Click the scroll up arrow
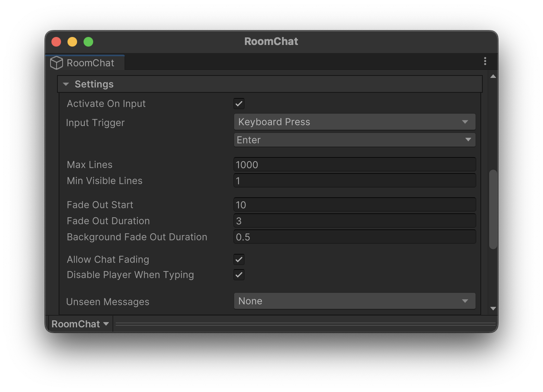 [493, 76]
